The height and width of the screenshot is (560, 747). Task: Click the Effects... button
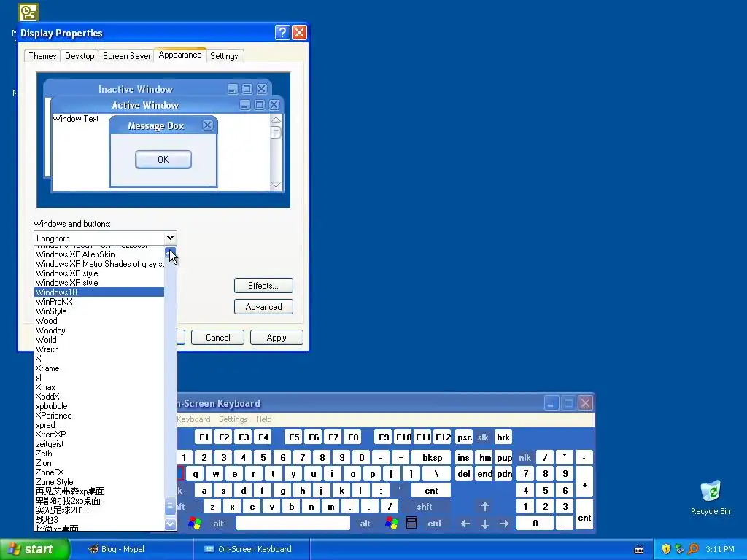(263, 286)
